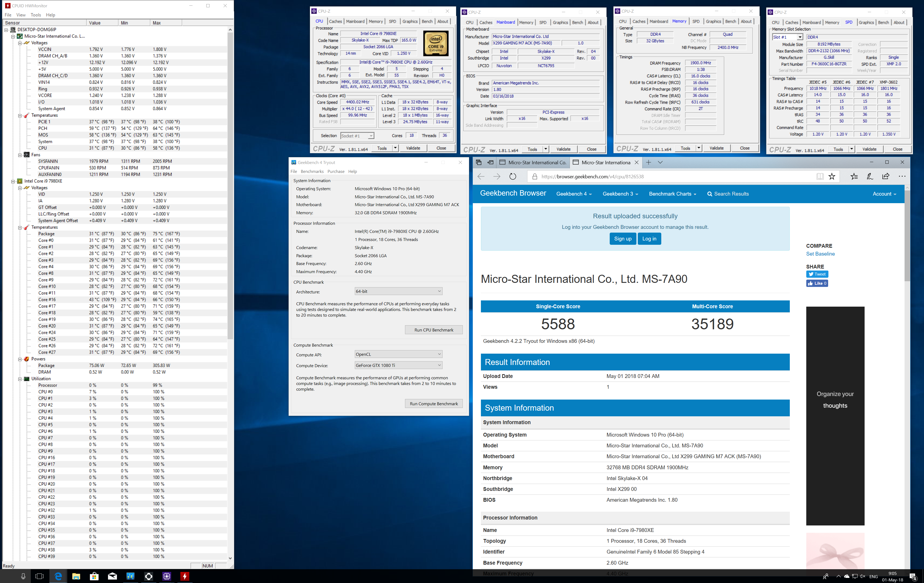924x583 pixels.
Task: Show hidden tray icons chevron
Action: (x=838, y=576)
